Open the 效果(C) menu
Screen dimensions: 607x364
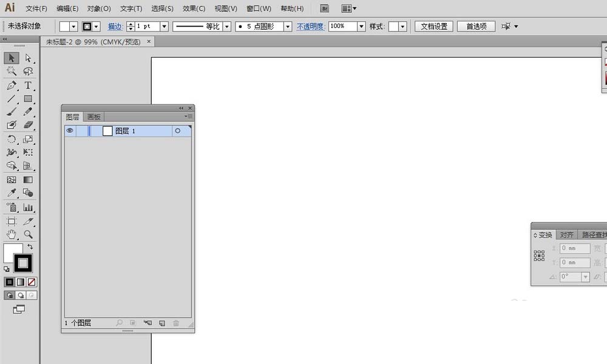194,8
